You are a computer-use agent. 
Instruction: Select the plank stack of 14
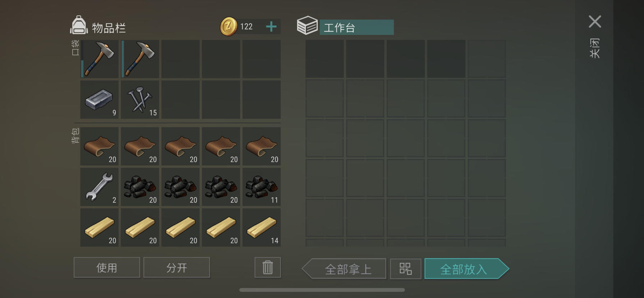[262, 227]
